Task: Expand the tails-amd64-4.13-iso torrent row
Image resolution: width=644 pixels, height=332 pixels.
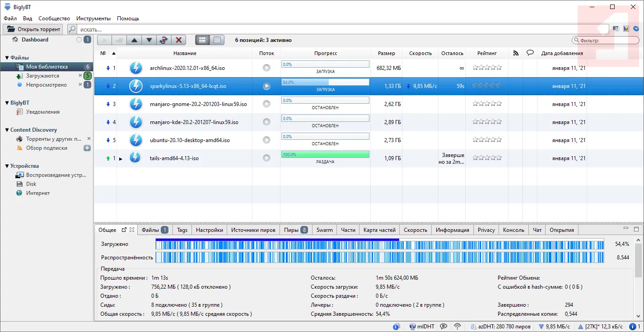Action: point(121,159)
